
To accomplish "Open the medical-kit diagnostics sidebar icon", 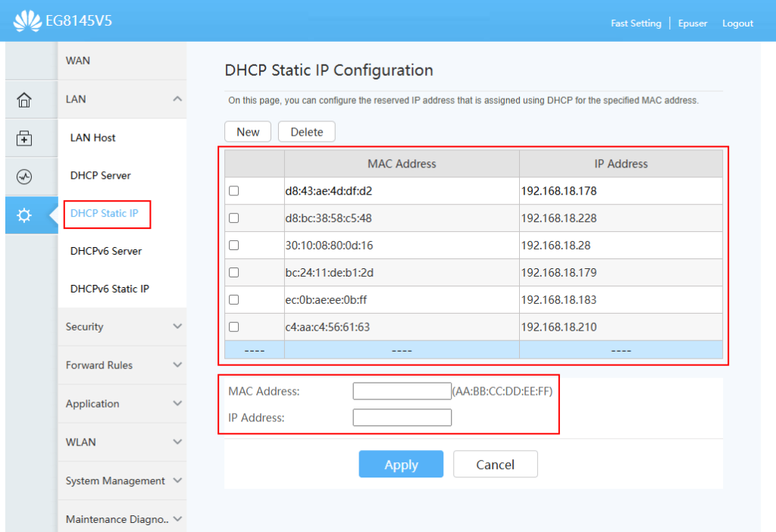I will pos(24,138).
